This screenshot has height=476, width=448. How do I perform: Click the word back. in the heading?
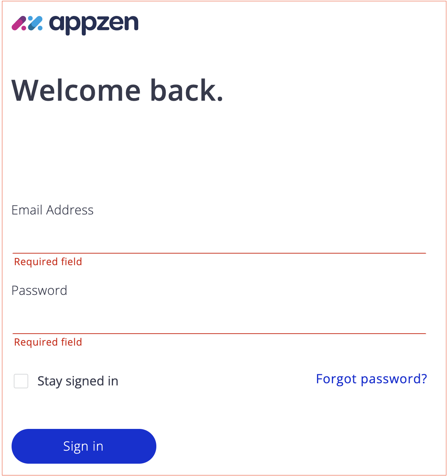pos(187,90)
